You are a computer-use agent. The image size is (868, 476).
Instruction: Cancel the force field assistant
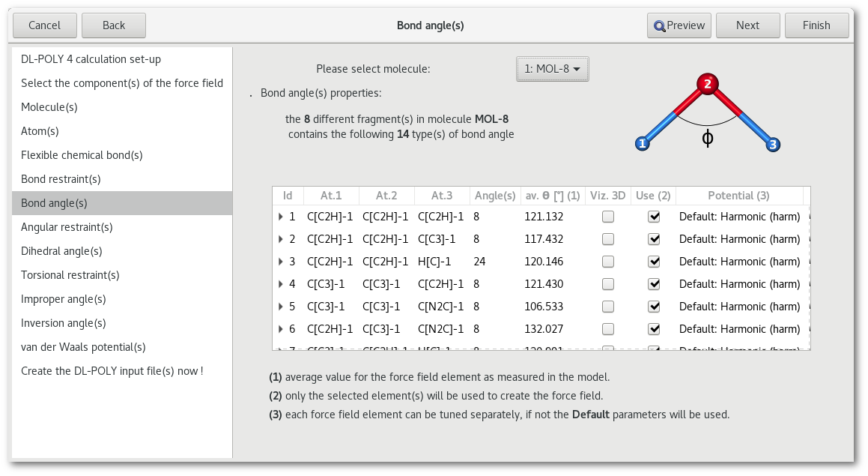pyautogui.click(x=44, y=25)
